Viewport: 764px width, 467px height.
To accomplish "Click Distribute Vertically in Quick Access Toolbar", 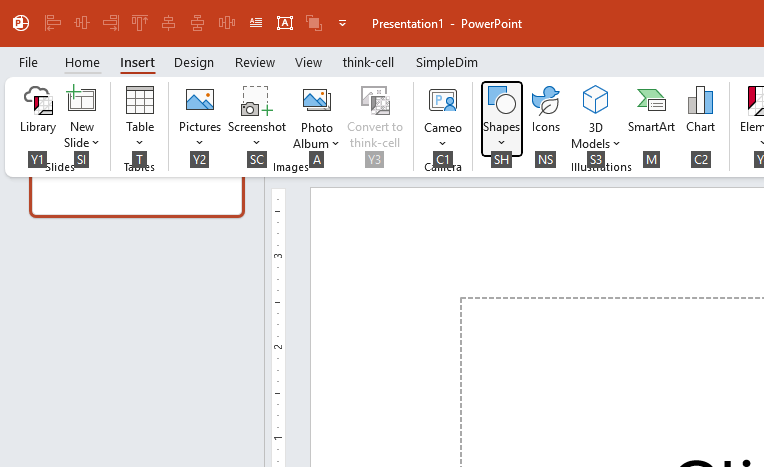I will pos(197,23).
